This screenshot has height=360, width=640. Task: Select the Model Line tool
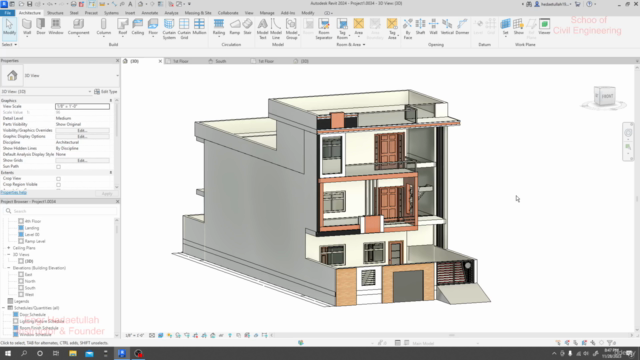(276, 29)
